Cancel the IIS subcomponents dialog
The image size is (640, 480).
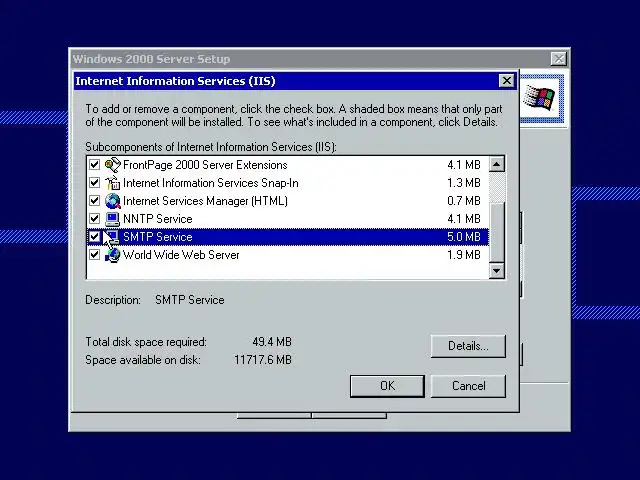pos(468,386)
